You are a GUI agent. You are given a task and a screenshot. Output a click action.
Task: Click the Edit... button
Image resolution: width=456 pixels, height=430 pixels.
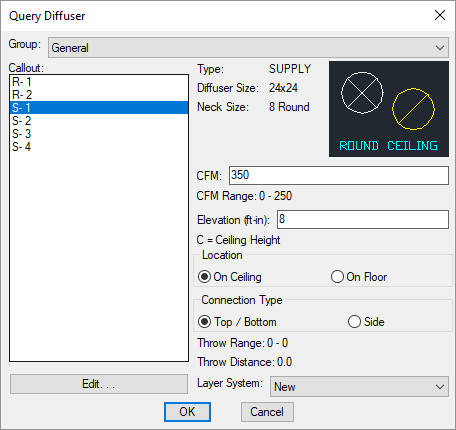click(x=99, y=384)
